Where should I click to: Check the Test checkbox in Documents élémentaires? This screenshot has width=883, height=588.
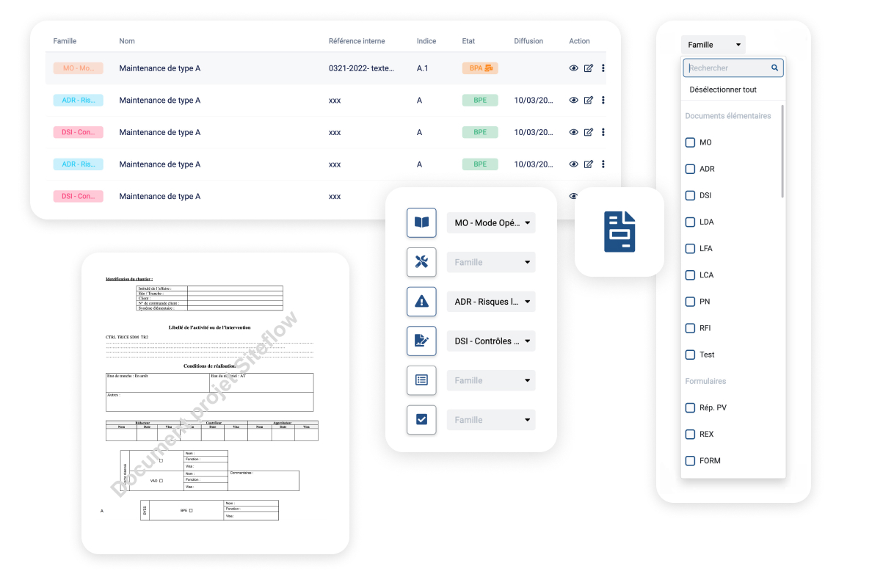(689, 355)
